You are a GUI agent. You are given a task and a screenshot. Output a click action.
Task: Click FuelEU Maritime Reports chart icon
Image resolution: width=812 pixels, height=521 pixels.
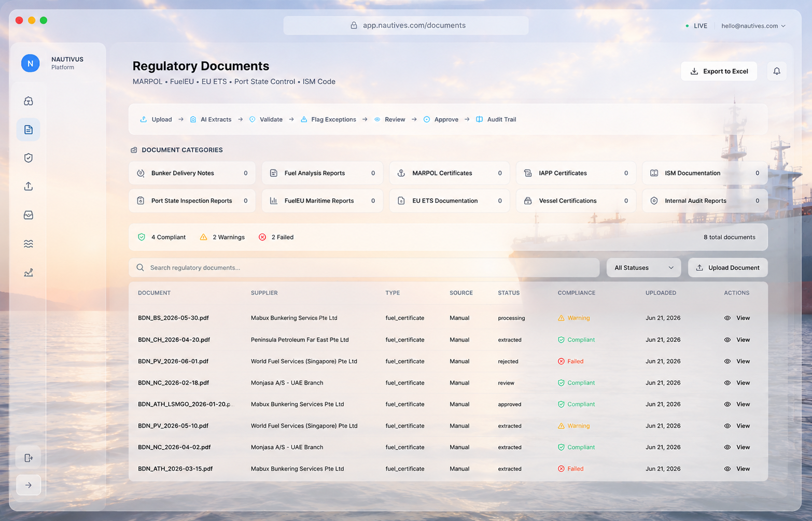274,201
